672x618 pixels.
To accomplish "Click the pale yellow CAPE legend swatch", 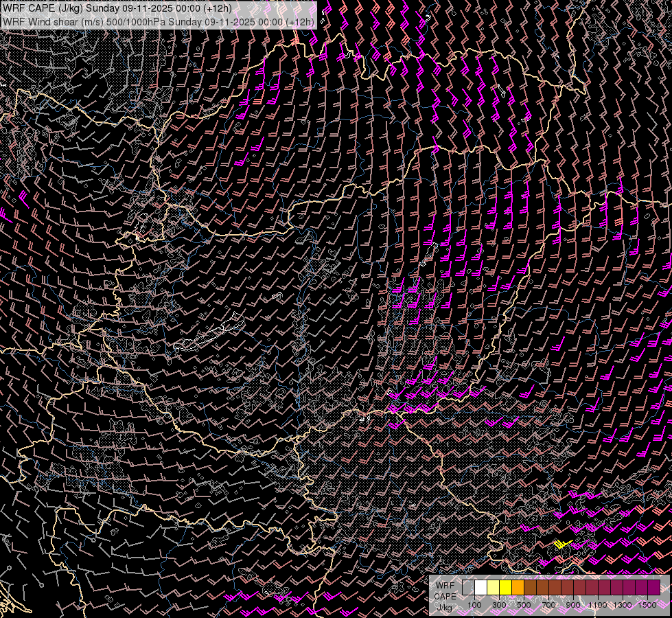I will [x=494, y=587].
